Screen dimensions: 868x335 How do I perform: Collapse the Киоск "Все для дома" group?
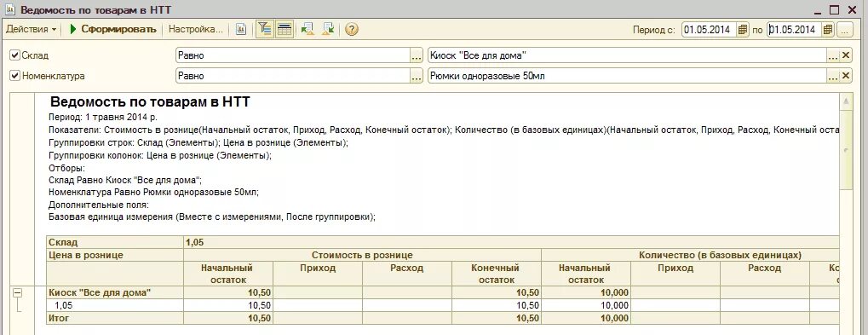click(18, 292)
